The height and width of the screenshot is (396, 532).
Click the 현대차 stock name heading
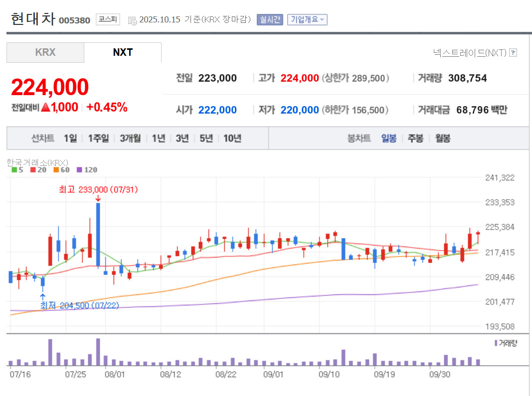pos(33,18)
